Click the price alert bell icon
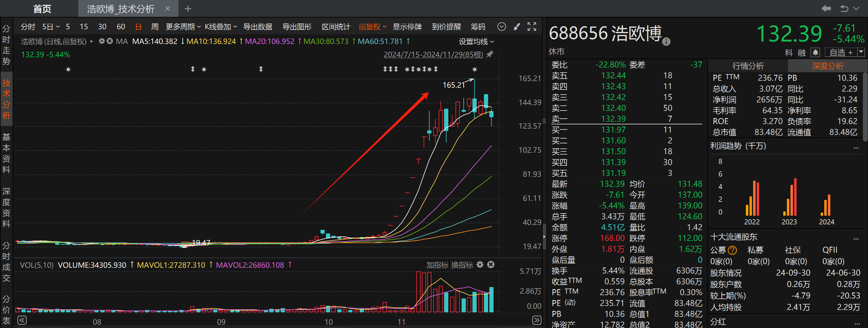Screen dimensions: 868x328 click(x=815, y=52)
